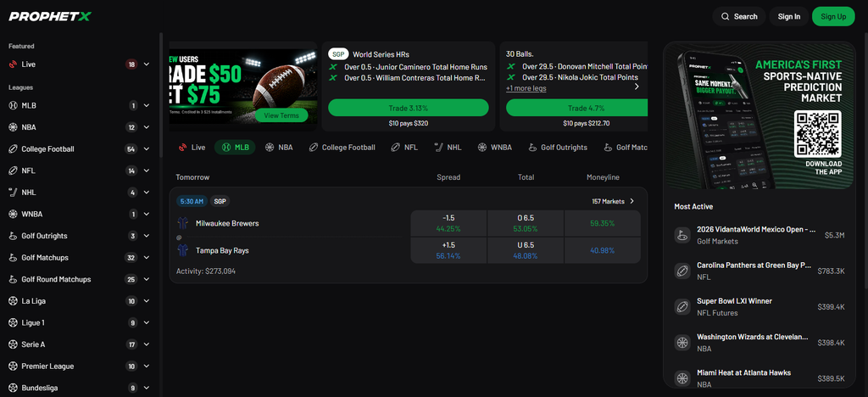Expand the NHL league chevron

[x=147, y=192]
